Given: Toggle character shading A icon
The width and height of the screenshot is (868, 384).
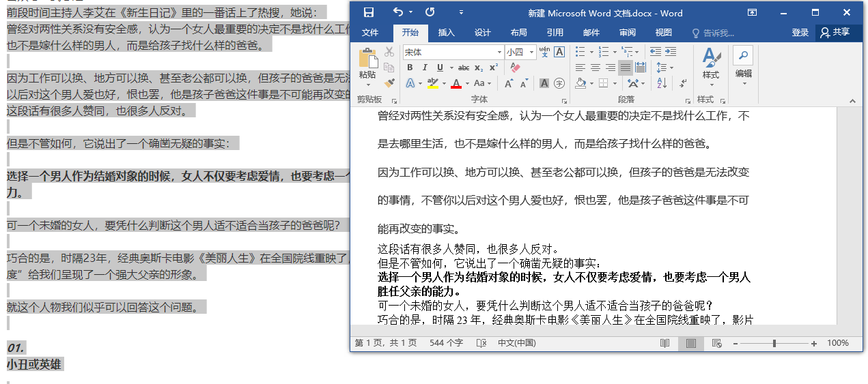Looking at the screenshot, I should click(x=544, y=83).
